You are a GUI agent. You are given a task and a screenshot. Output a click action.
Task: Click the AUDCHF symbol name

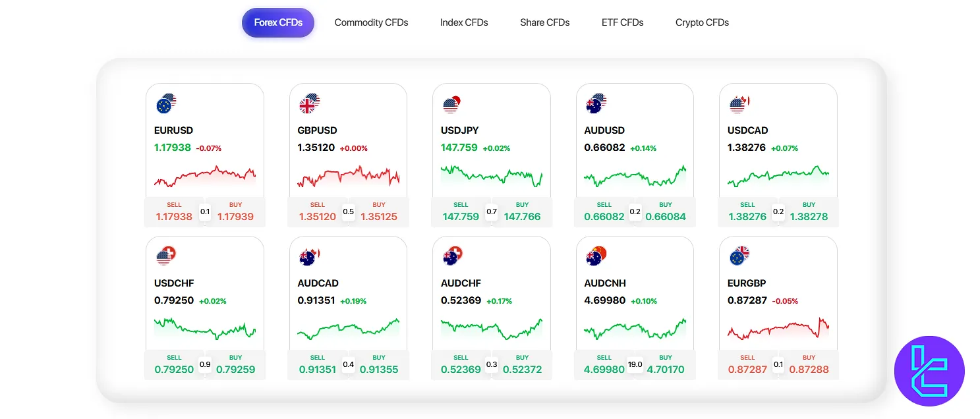pyautogui.click(x=461, y=283)
